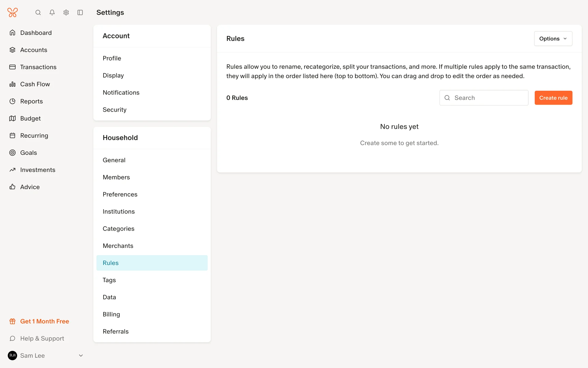Click the butterfly logo icon
The height and width of the screenshot is (368, 588).
(x=13, y=13)
